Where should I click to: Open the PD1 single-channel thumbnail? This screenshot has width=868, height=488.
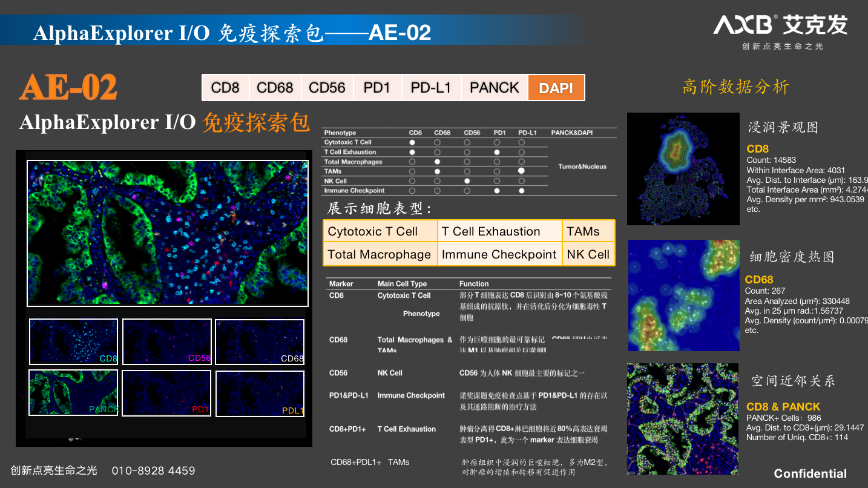[x=166, y=393]
